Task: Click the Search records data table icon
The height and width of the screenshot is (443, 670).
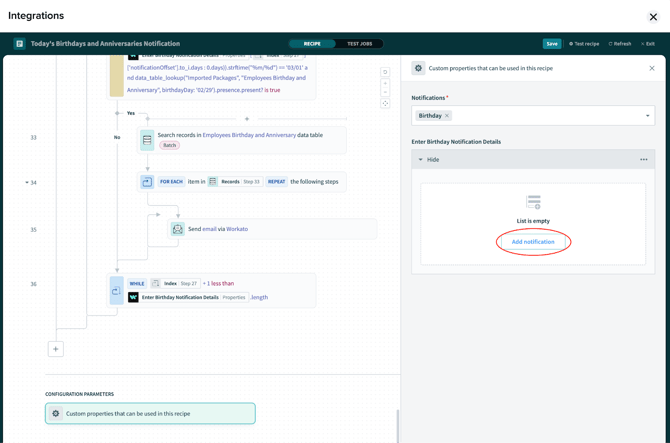Action: pos(147,140)
